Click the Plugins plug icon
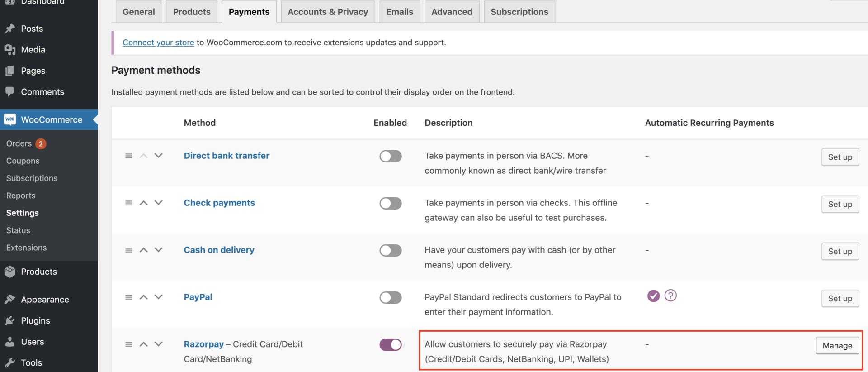The width and height of the screenshot is (868, 372). [x=10, y=320]
